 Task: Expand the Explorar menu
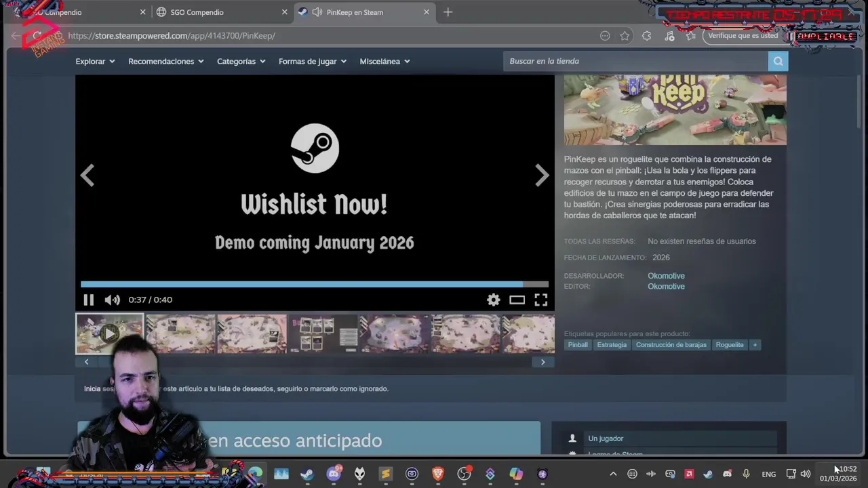click(x=95, y=61)
